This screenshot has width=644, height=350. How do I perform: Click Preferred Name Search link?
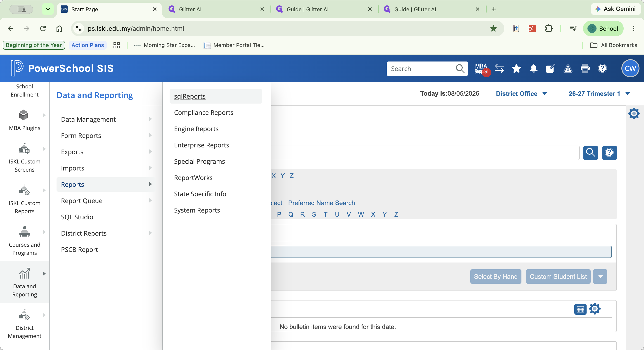(322, 203)
